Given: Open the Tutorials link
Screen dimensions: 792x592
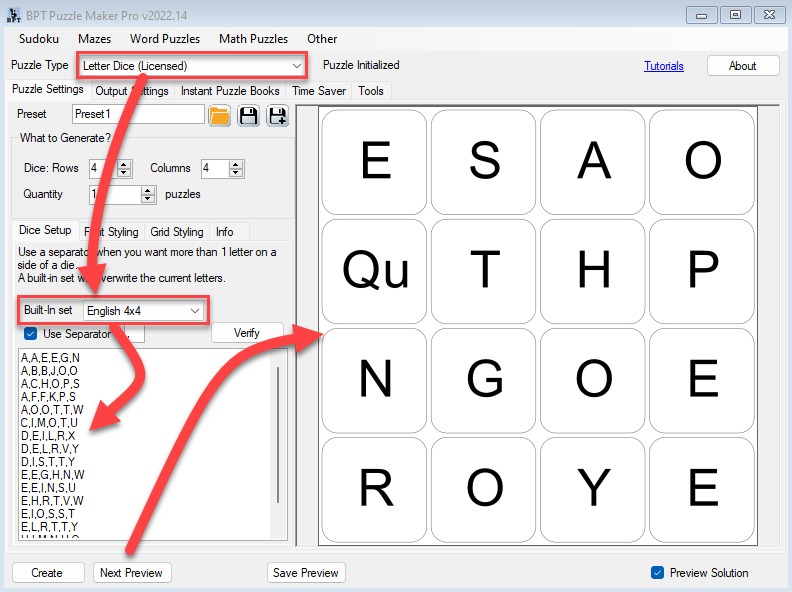Looking at the screenshot, I should (663, 66).
